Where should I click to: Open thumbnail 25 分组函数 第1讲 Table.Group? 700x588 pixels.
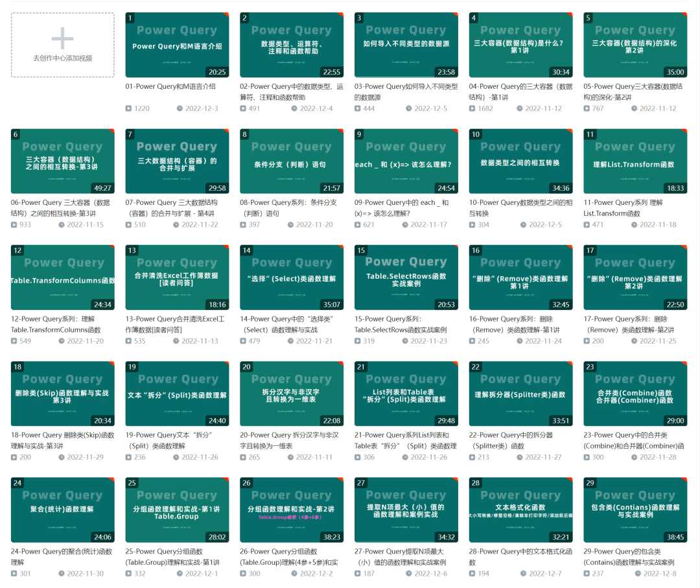tap(177, 510)
